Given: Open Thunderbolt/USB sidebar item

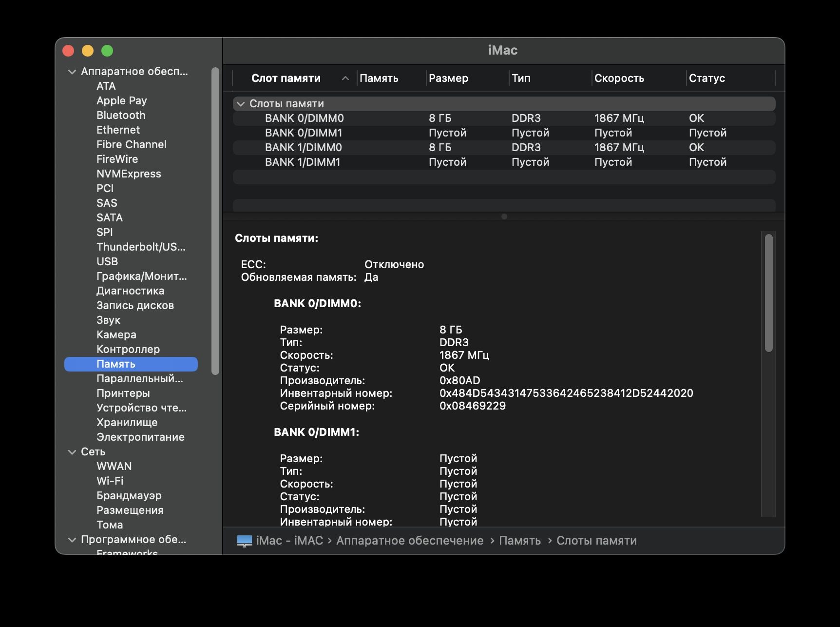Looking at the screenshot, I should pyautogui.click(x=141, y=247).
